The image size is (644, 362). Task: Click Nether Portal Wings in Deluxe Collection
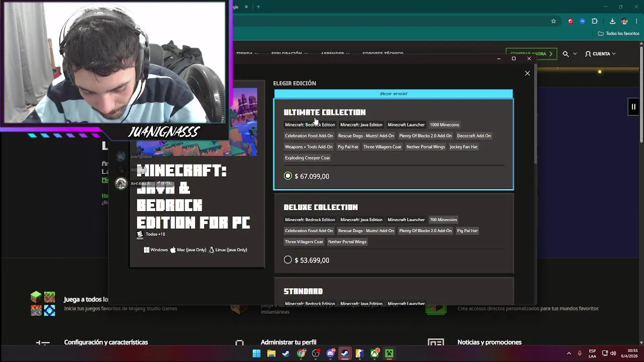pos(347,242)
